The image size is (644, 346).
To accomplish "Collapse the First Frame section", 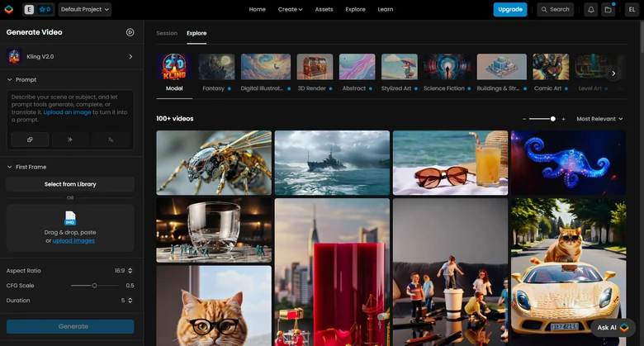I will pos(26,167).
